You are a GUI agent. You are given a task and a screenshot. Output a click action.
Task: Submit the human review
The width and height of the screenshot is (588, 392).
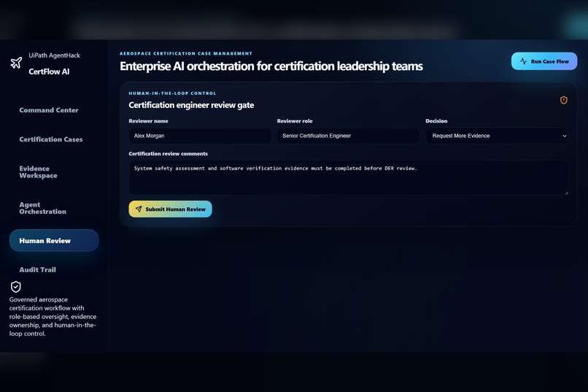tap(170, 209)
